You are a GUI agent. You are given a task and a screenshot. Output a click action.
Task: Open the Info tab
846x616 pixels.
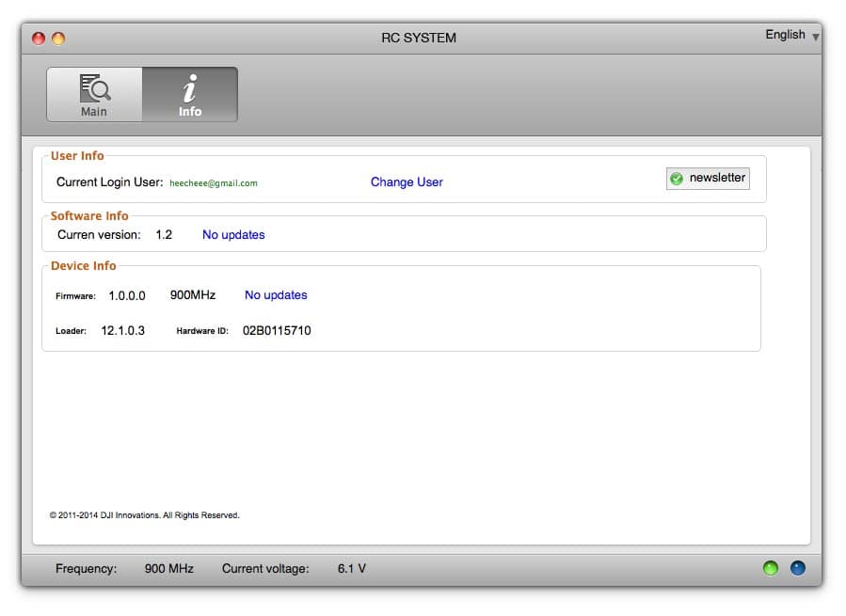click(x=190, y=95)
